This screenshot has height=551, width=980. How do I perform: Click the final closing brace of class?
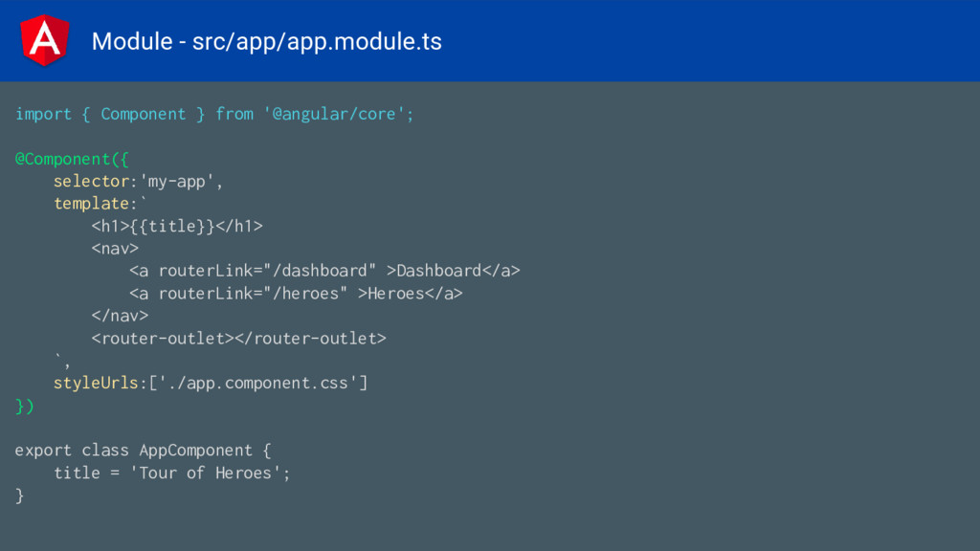point(19,496)
